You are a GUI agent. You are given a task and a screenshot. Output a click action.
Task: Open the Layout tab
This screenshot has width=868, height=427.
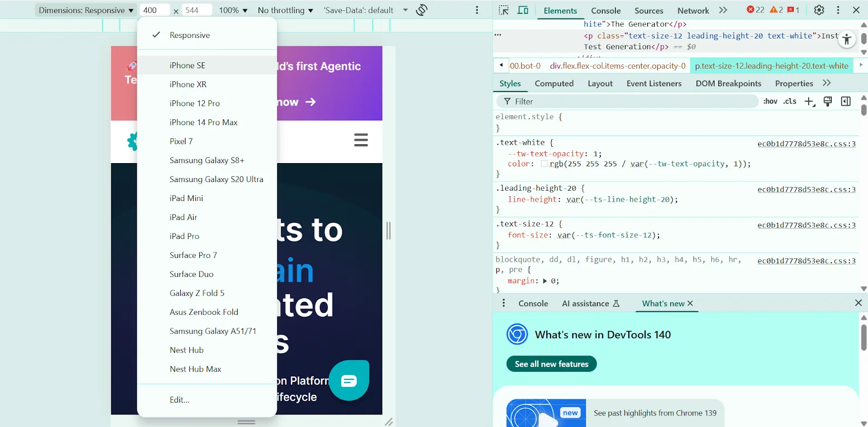pyautogui.click(x=600, y=83)
